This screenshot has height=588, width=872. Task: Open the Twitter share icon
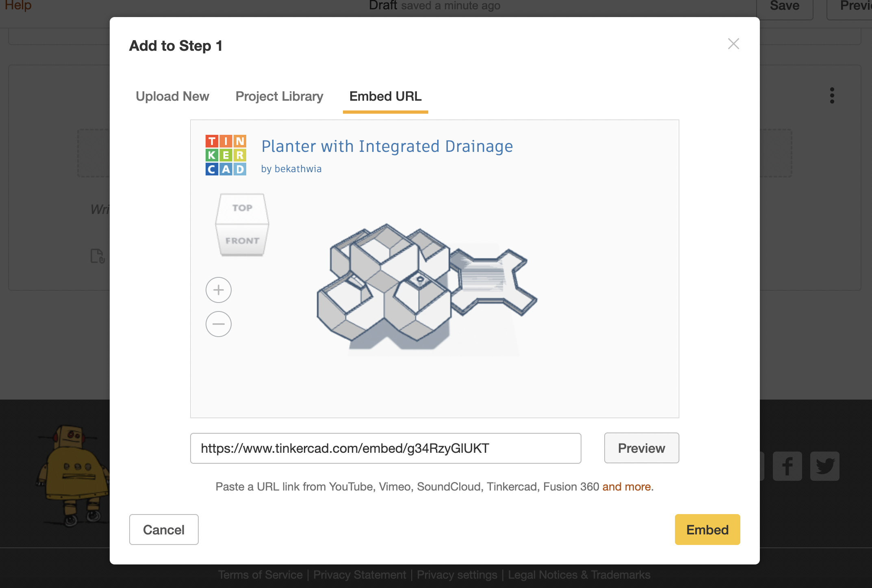tap(825, 466)
